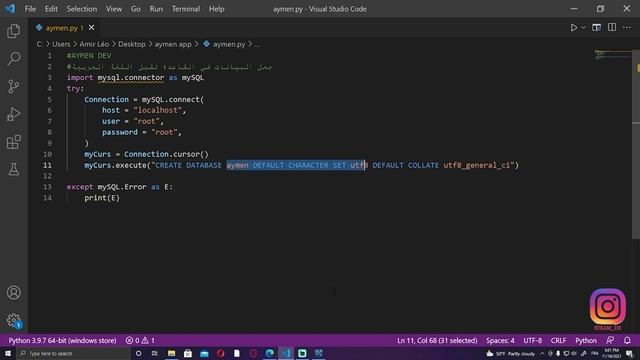Run the Python file with the play icon
The width and height of the screenshot is (640, 360).
click(x=573, y=28)
